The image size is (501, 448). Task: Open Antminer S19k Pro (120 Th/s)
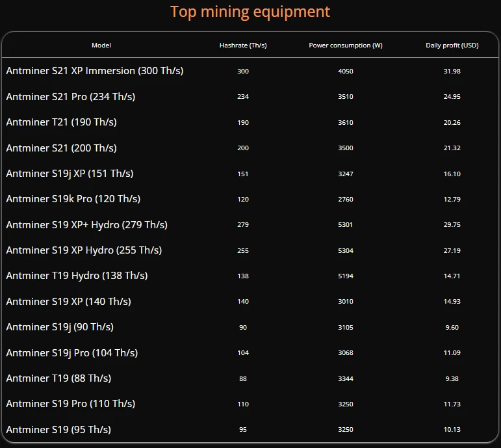coord(73,199)
